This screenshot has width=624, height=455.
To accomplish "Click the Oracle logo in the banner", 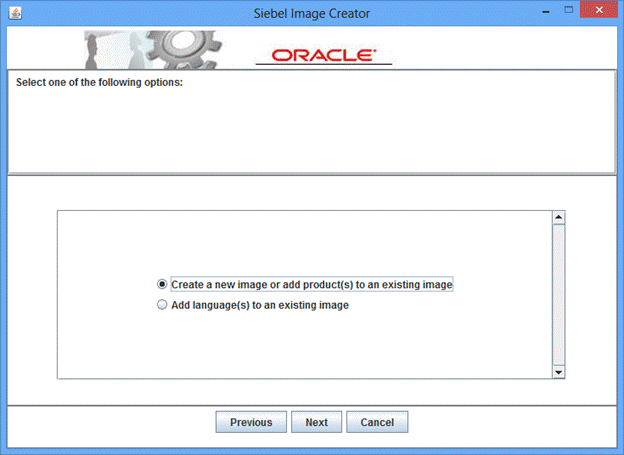I will click(324, 56).
